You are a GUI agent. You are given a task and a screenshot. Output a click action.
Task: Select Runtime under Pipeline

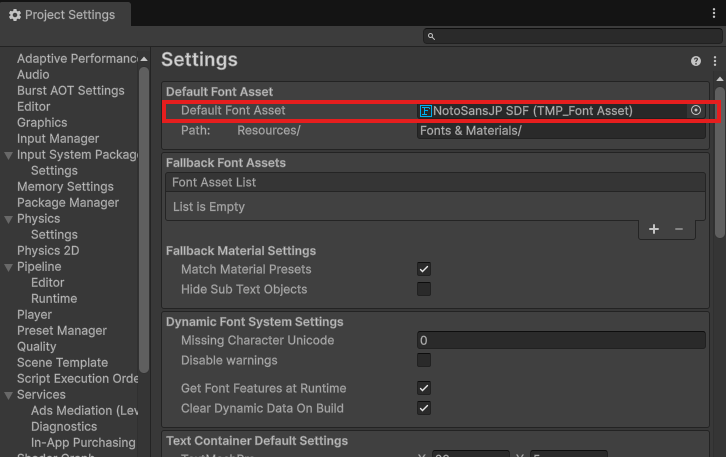54,298
